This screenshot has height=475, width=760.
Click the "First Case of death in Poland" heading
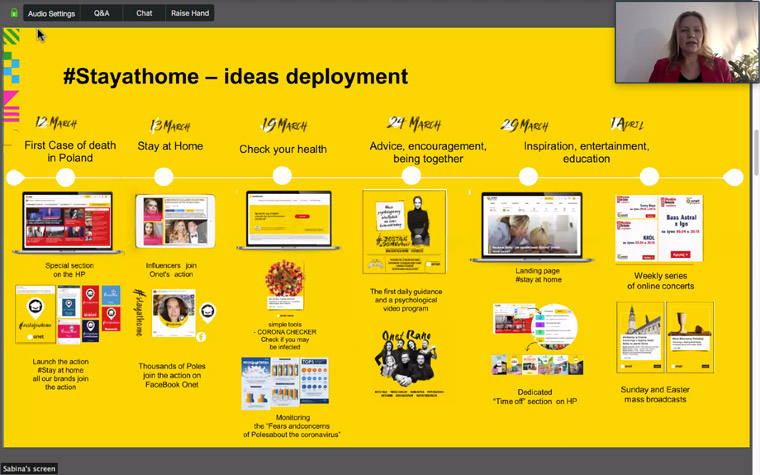point(70,151)
